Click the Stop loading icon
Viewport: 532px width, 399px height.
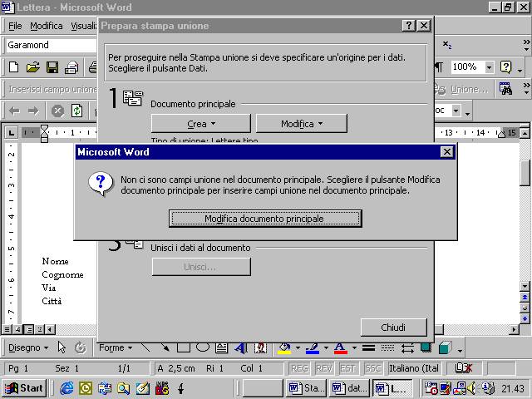pyautogui.click(x=57, y=111)
